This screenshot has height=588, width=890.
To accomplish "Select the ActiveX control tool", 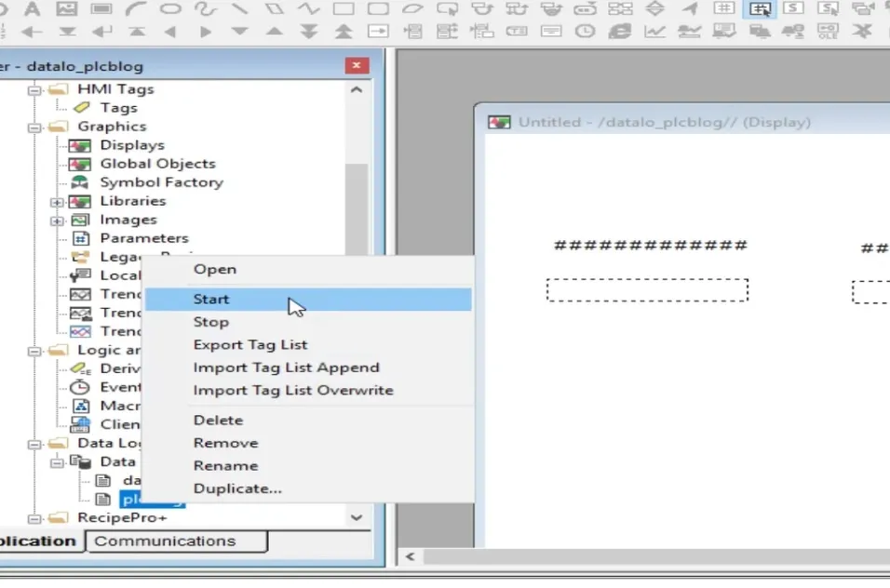I will (862, 32).
